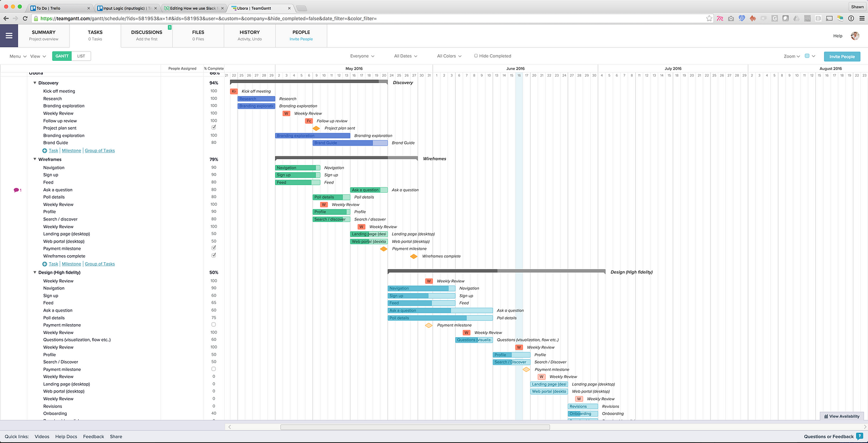Image resolution: width=868 pixels, height=443 pixels.
Task: Click the orange diamond extension icon
Action: pos(752,18)
